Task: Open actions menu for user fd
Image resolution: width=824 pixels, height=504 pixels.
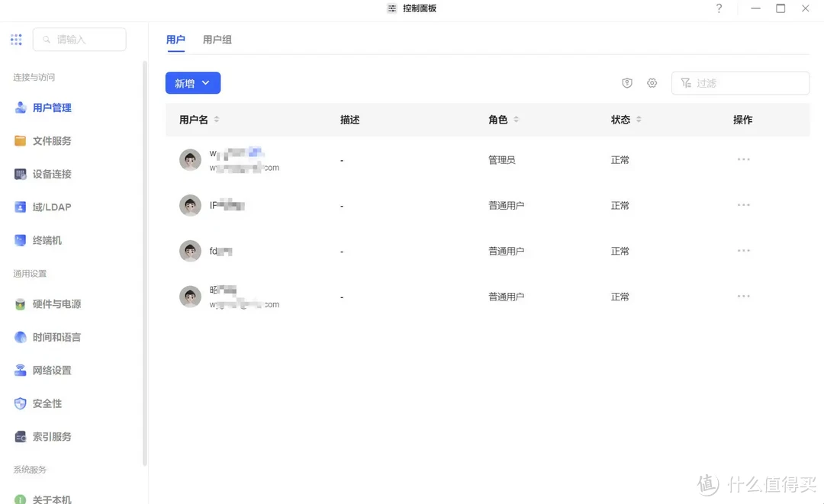Action: [x=743, y=250]
